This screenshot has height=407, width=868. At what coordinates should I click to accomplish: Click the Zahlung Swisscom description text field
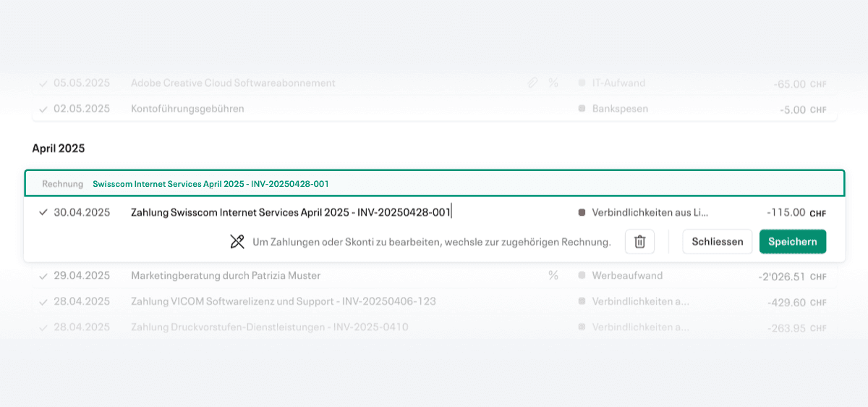coord(340,212)
